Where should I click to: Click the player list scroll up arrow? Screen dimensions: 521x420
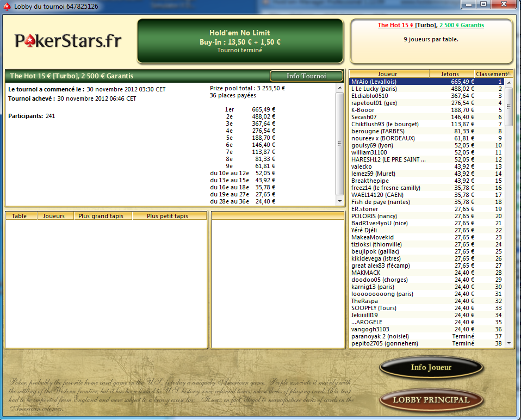[508, 82]
